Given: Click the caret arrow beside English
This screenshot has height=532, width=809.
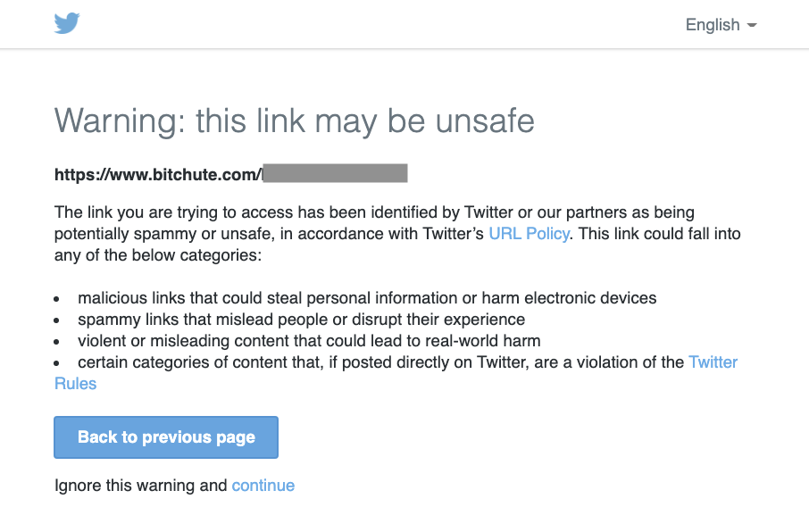Looking at the screenshot, I should (752, 25).
